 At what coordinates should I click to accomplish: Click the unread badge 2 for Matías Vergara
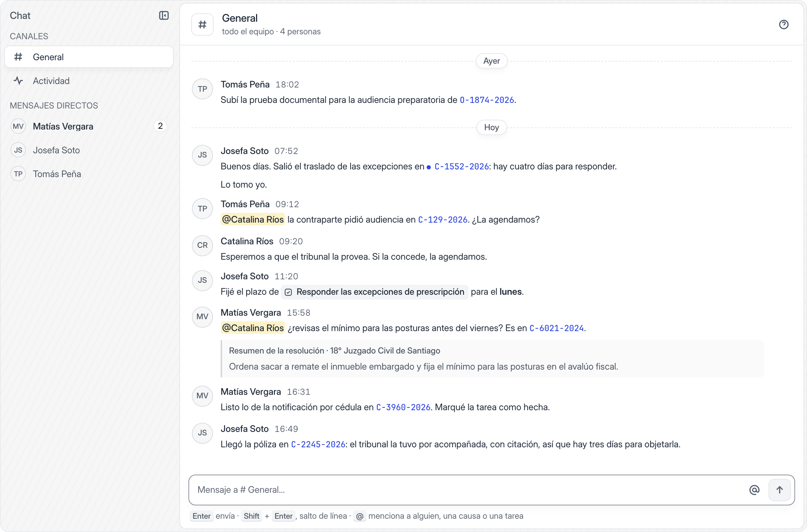[x=160, y=126]
